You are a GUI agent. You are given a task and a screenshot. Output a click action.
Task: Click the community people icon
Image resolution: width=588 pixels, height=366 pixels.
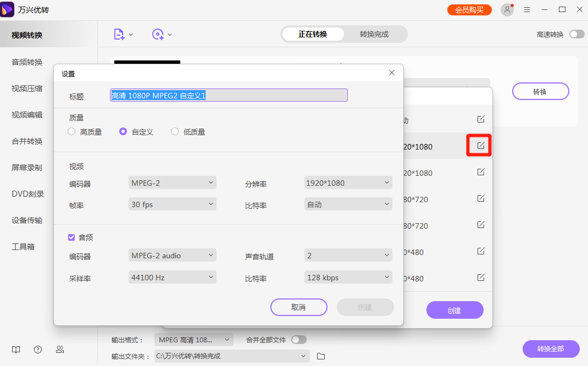coord(59,350)
